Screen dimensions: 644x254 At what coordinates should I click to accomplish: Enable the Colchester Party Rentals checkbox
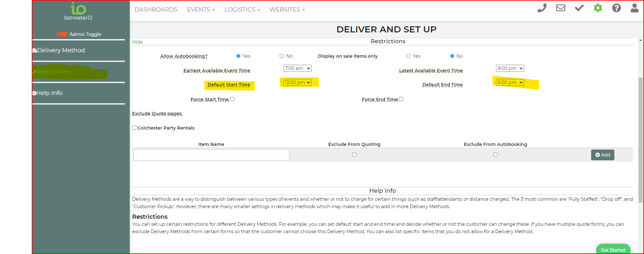click(135, 128)
